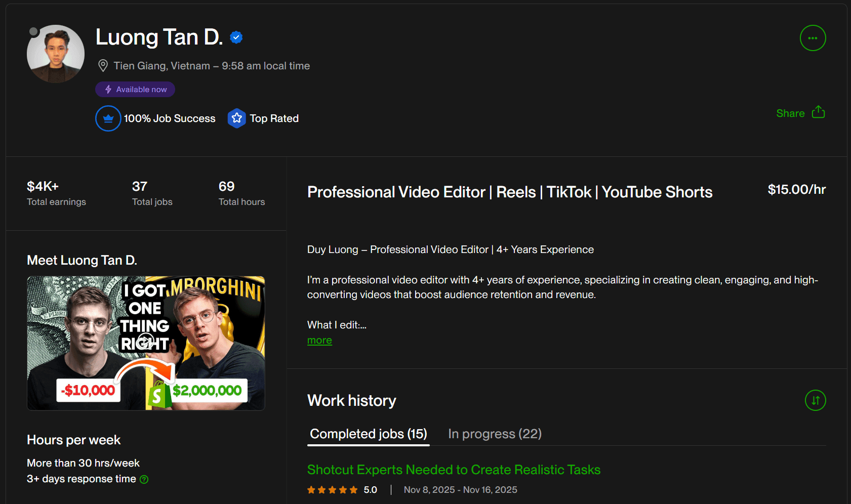
Task: Click the five-star rating on the job
Action: (332, 490)
